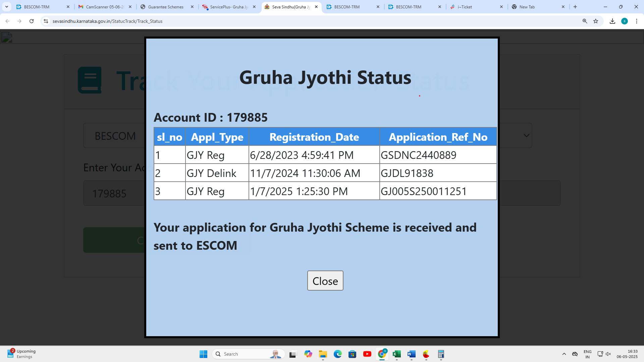The image size is (644, 362).
Task: Click the Appl_Type column header
Action: tap(217, 137)
